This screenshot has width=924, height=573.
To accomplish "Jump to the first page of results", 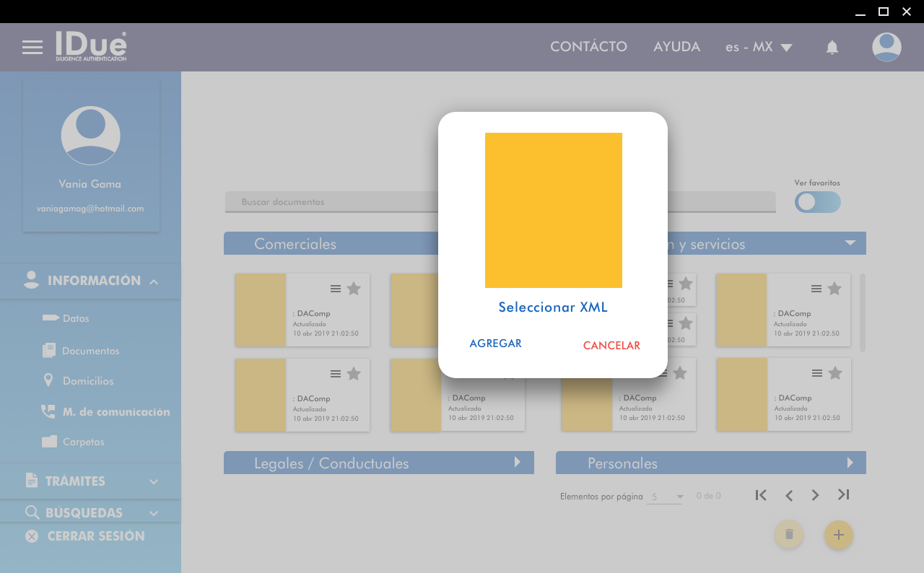I will tap(761, 495).
